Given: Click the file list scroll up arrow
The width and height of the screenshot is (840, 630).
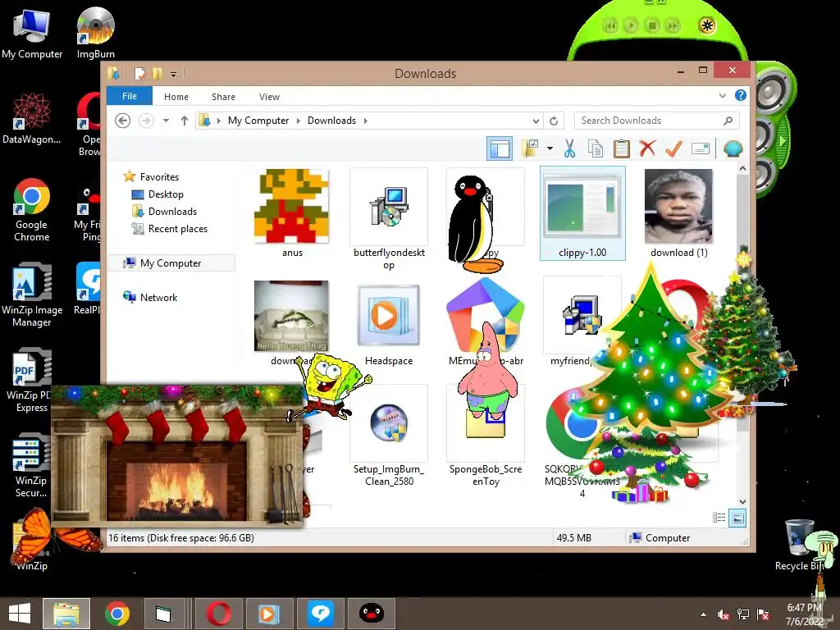Looking at the screenshot, I should 742,168.
